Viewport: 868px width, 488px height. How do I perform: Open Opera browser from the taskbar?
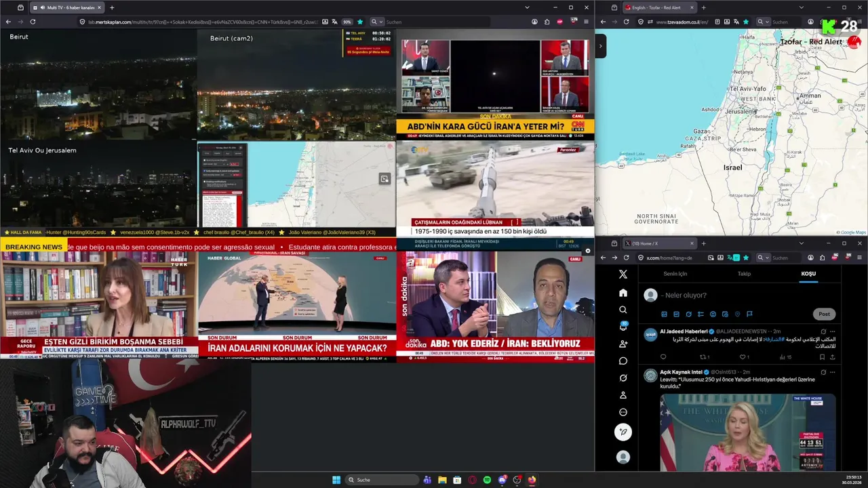point(472,480)
